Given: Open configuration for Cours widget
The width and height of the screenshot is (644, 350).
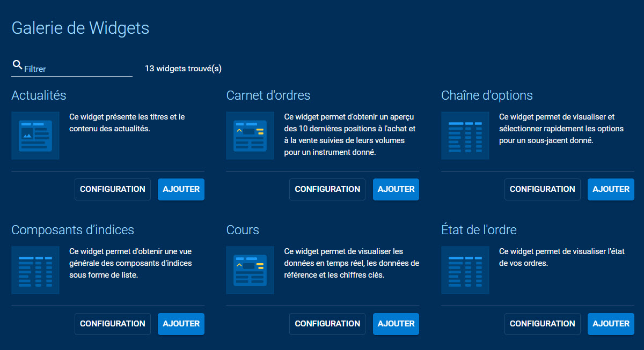Looking at the screenshot, I should tap(327, 324).
